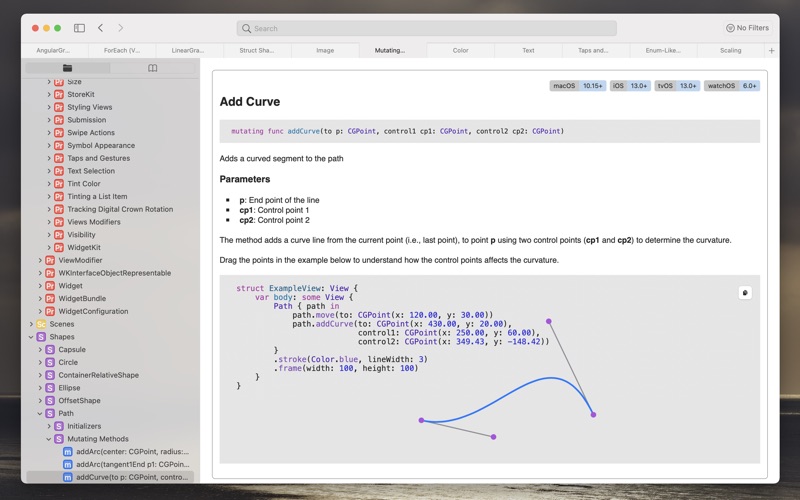Click the top curve control point handle
Image resolution: width=800 pixels, height=500 pixels.
pyautogui.click(x=548, y=321)
